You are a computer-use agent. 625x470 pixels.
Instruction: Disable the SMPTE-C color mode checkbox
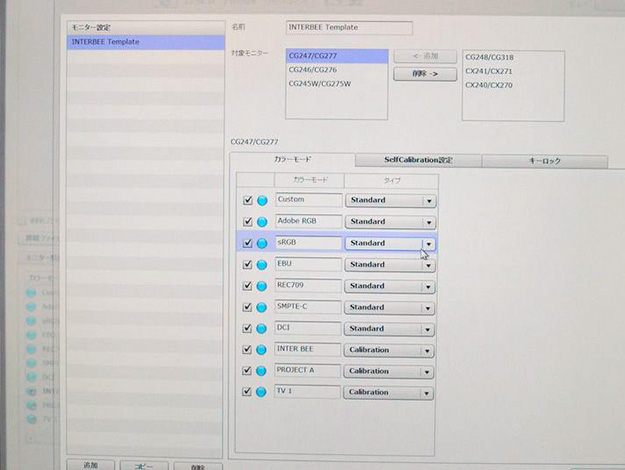[x=247, y=307]
